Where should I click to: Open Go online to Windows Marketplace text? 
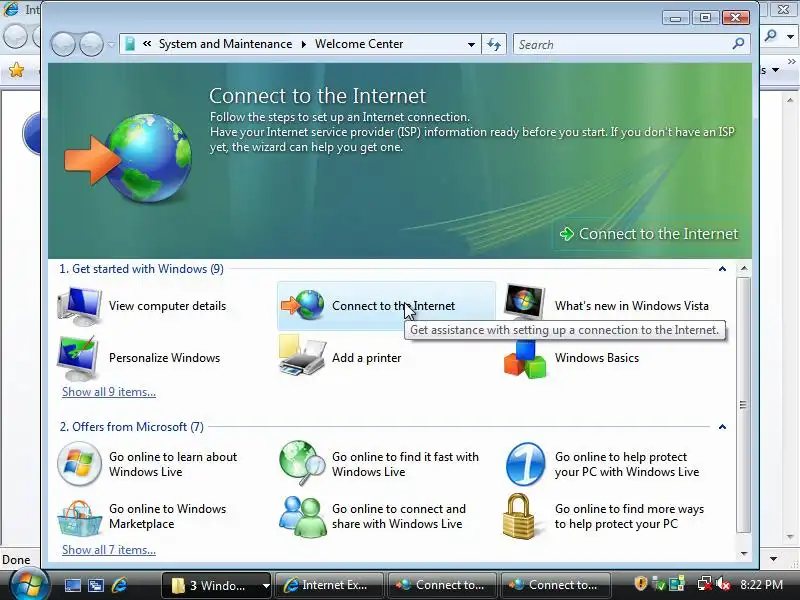pos(167,516)
